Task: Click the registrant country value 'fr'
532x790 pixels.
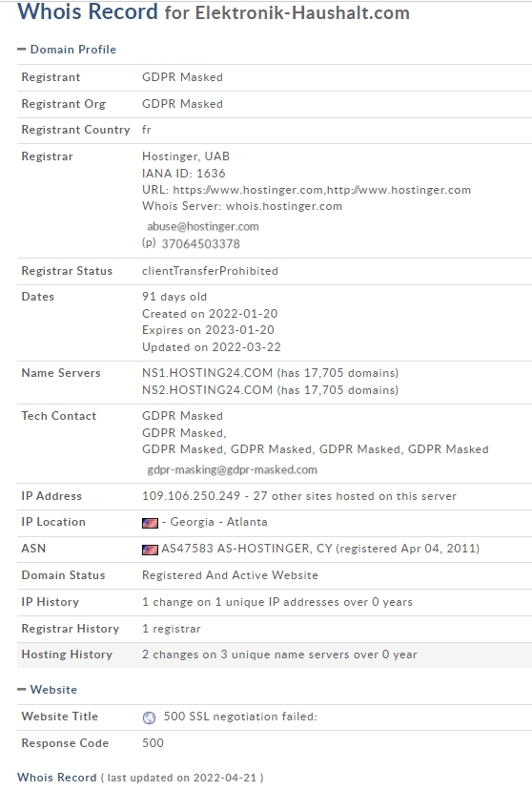Action: (147, 130)
